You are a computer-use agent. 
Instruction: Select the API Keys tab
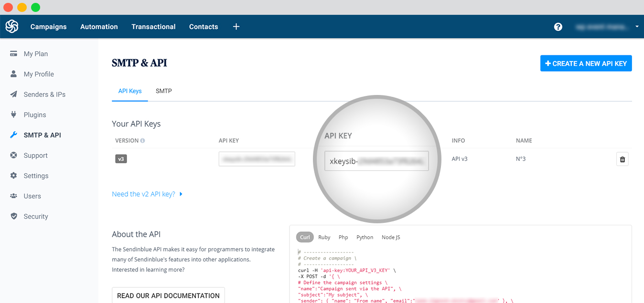[x=130, y=91]
